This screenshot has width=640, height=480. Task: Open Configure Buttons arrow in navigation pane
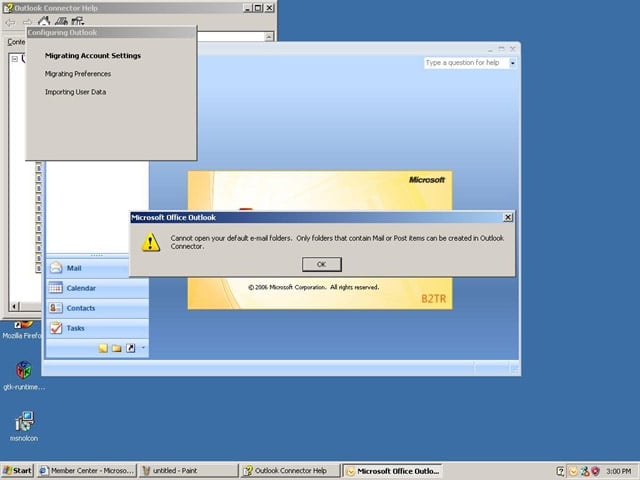click(x=143, y=348)
